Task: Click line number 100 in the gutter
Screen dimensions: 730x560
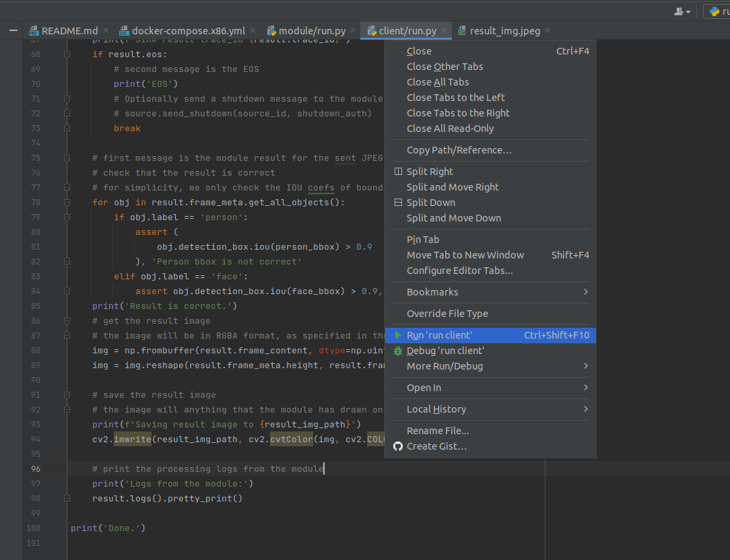Action: [33, 528]
